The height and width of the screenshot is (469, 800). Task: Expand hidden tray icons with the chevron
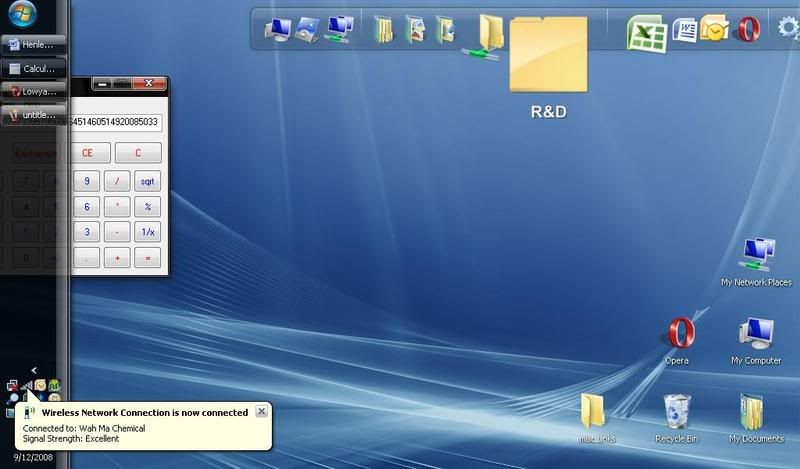[34, 370]
